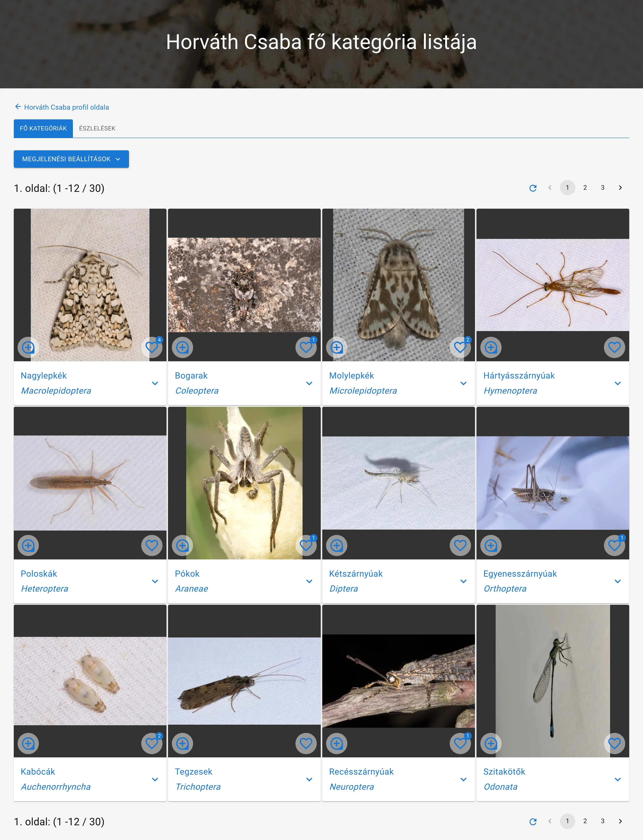
Task: Click the refresh icon above the category grid
Action: click(x=533, y=188)
